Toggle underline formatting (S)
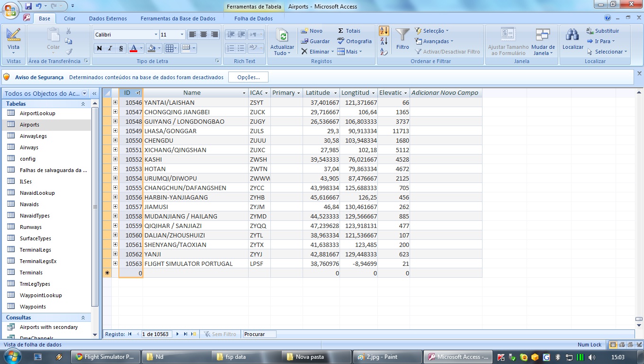This screenshot has height=364, width=644. pos(121,48)
